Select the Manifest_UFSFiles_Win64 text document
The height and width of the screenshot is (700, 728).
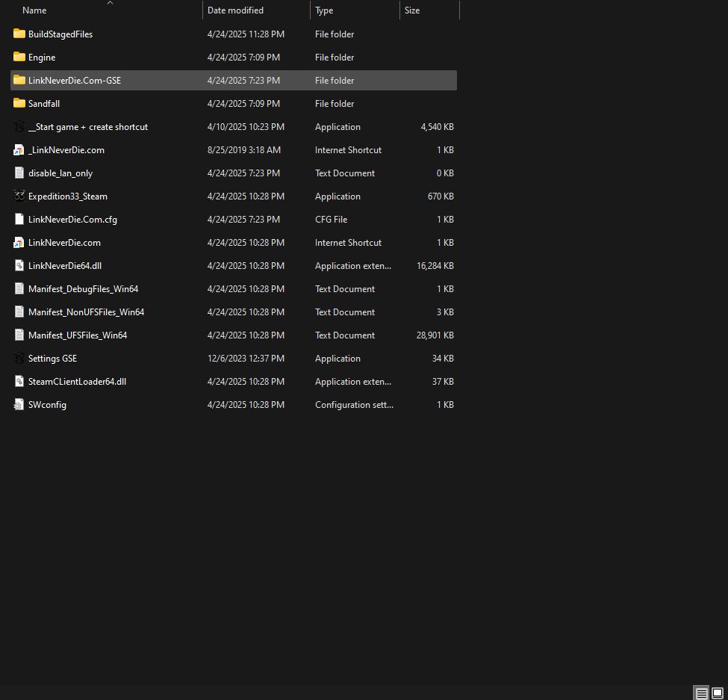click(x=19, y=335)
